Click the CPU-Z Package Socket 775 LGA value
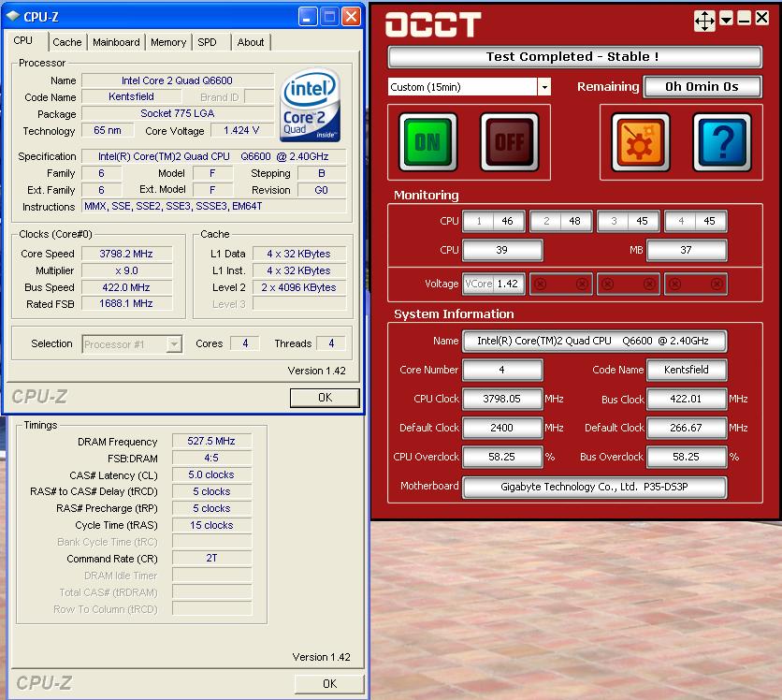This screenshot has width=782, height=700. [178, 114]
